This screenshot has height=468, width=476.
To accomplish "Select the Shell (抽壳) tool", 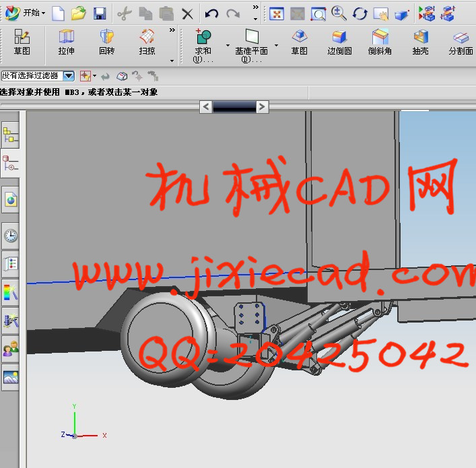I will 421,42.
